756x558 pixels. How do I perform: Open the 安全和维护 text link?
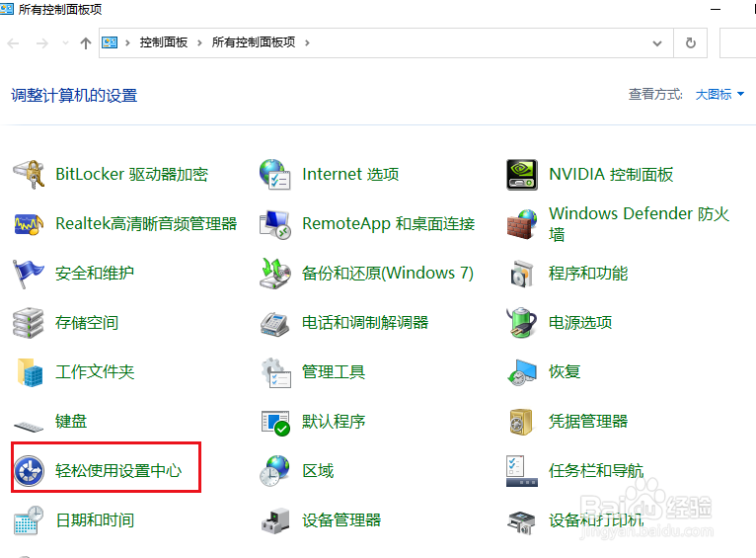tap(95, 274)
